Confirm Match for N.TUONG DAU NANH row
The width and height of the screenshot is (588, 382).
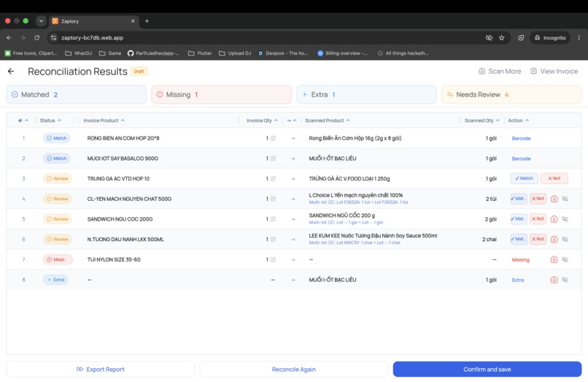click(519, 239)
